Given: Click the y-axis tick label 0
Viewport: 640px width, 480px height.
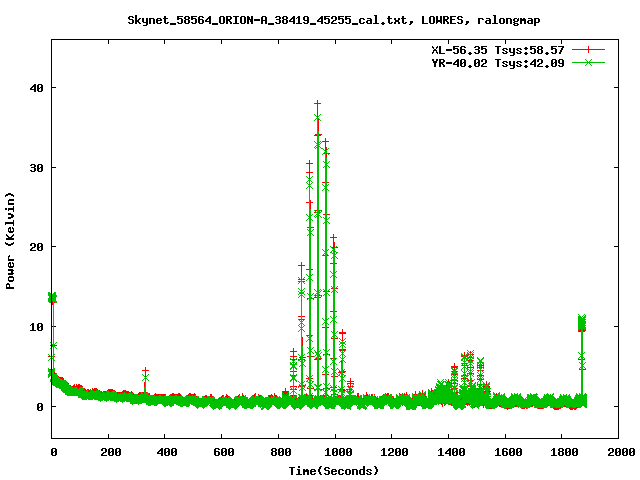Looking at the screenshot, I should [40, 407].
